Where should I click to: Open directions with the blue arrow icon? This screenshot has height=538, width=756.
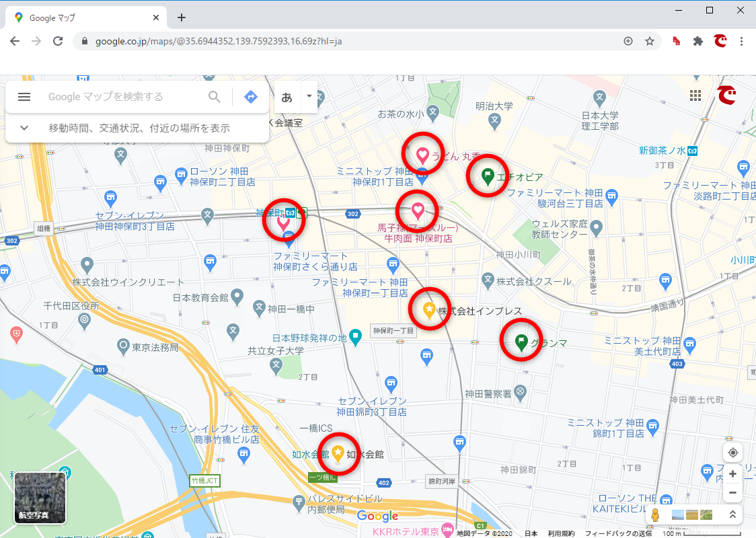click(251, 97)
